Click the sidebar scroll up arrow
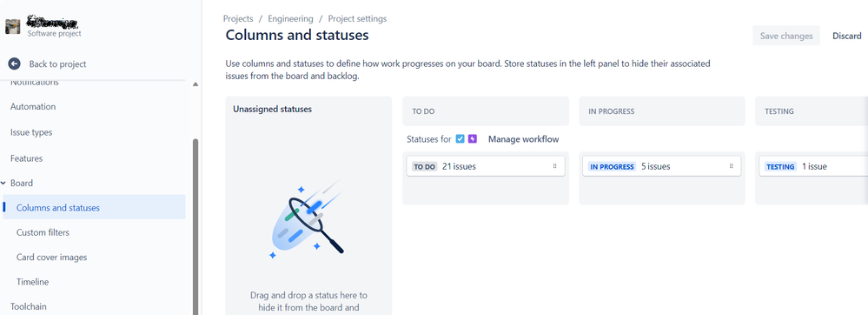 tap(195, 84)
